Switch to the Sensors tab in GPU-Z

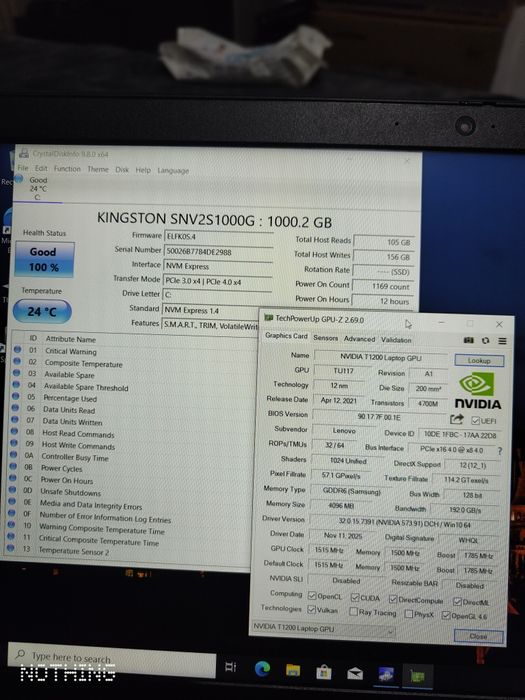(x=325, y=338)
